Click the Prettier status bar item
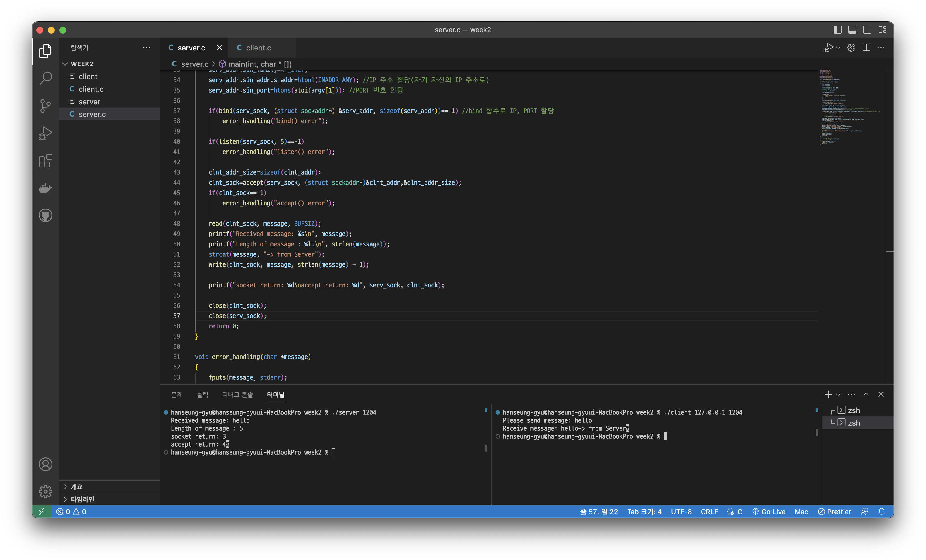This screenshot has width=926, height=560. pos(834,512)
